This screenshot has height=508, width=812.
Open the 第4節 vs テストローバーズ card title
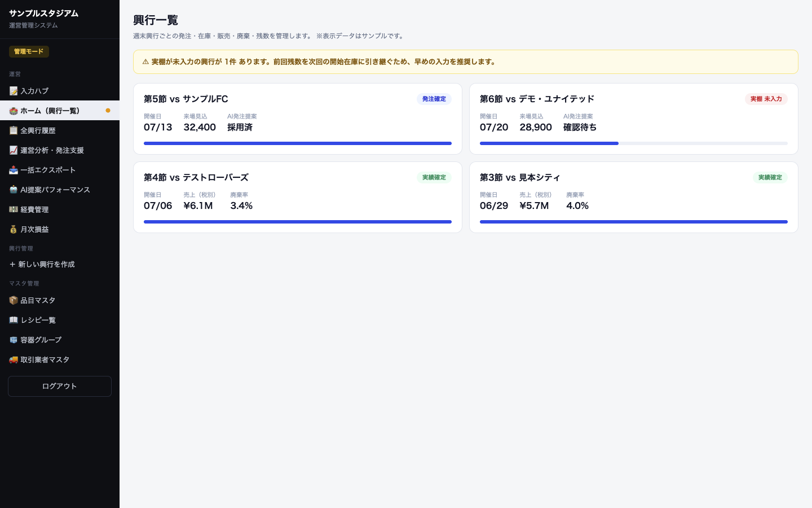(x=196, y=177)
